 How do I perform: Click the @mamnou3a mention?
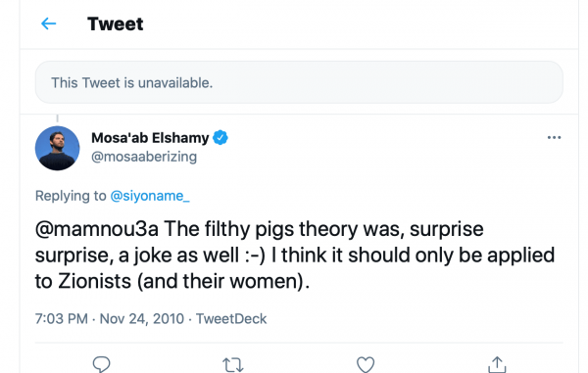[x=97, y=229]
